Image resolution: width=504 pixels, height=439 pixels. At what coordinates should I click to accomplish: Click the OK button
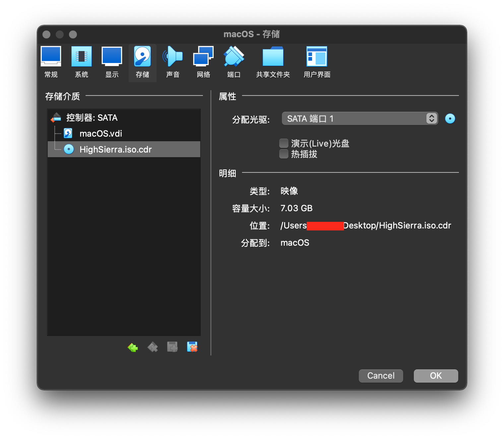click(436, 376)
